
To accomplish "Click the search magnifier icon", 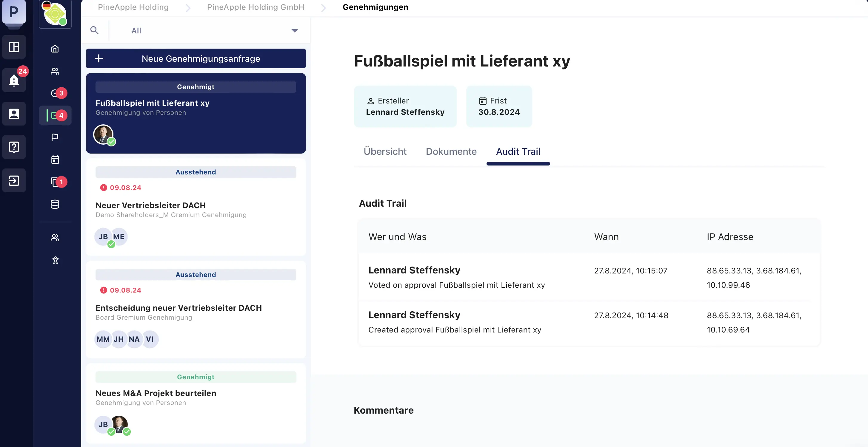I will [94, 30].
